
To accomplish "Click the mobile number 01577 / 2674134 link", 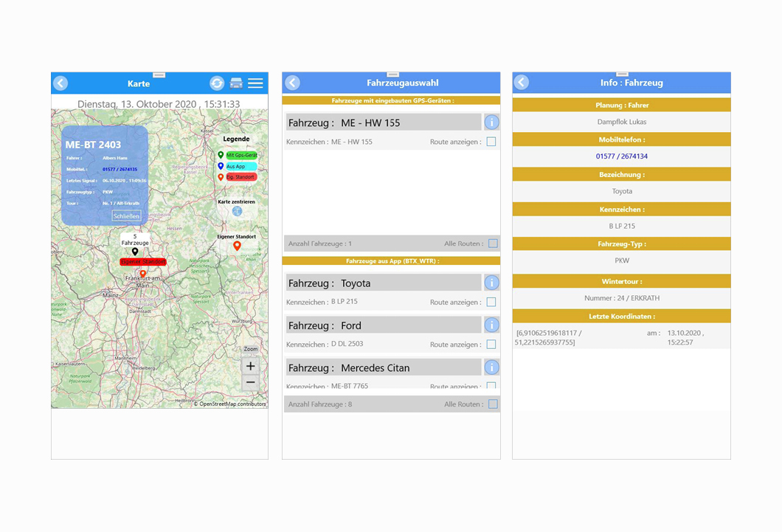I will click(x=620, y=156).
